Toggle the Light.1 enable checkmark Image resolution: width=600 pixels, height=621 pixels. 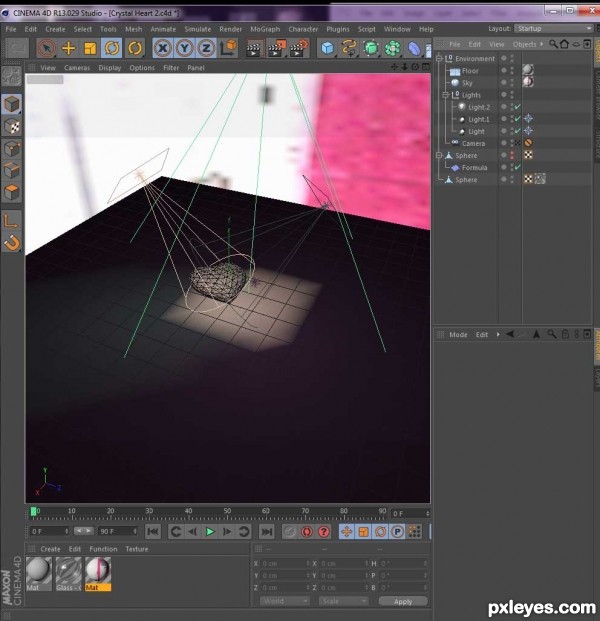click(518, 119)
